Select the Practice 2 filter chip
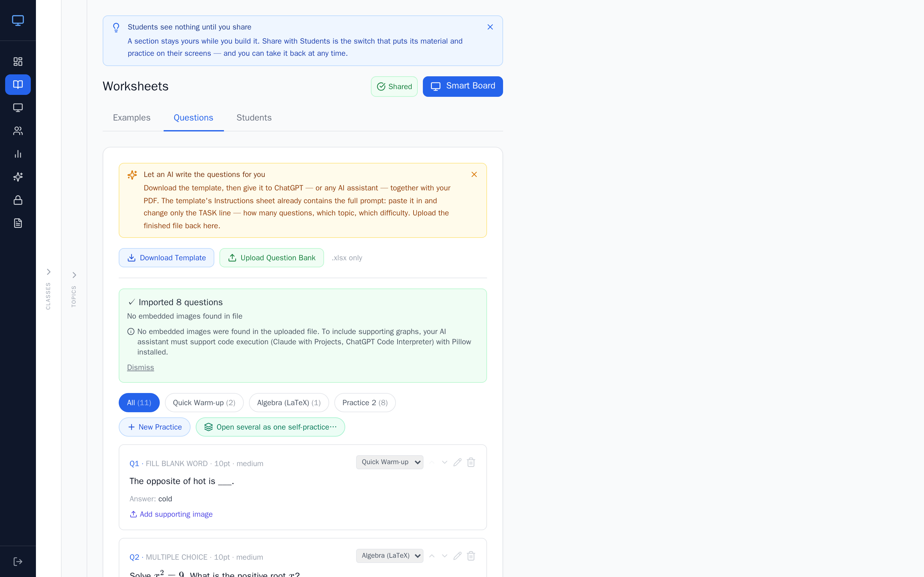924x577 pixels. pyautogui.click(x=365, y=403)
